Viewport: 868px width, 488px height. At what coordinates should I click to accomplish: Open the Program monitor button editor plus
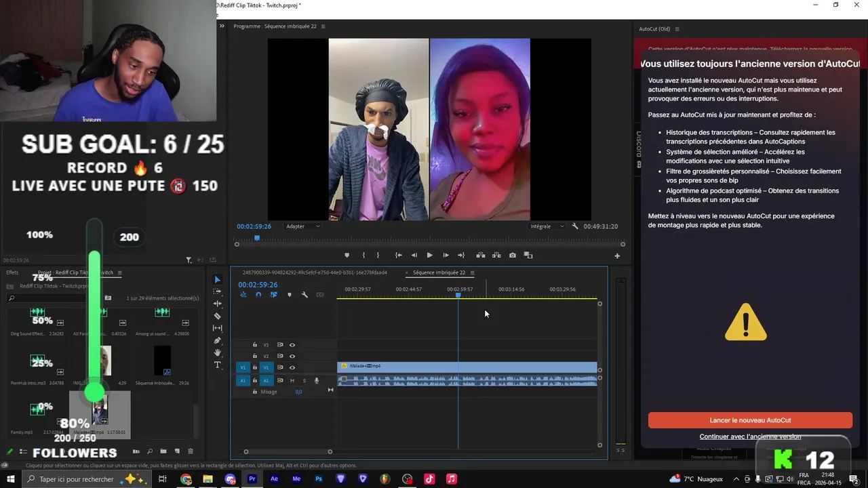(x=617, y=256)
